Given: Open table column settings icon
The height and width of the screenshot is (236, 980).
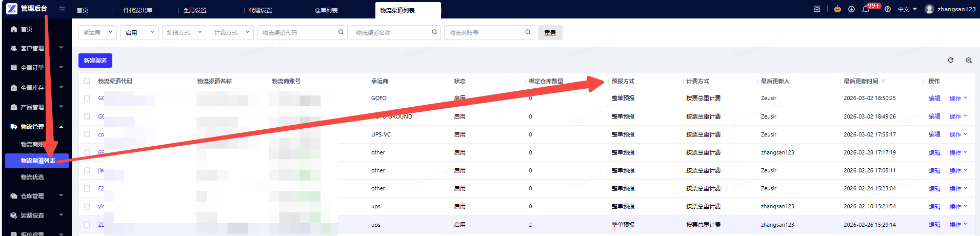Looking at the screenshot, I should (968, 60).
